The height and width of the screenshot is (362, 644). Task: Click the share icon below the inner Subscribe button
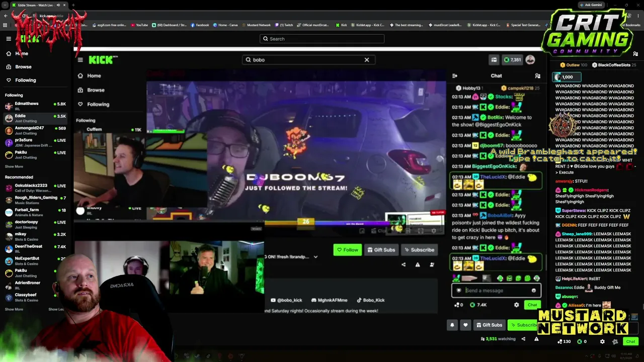pos(404,264)
